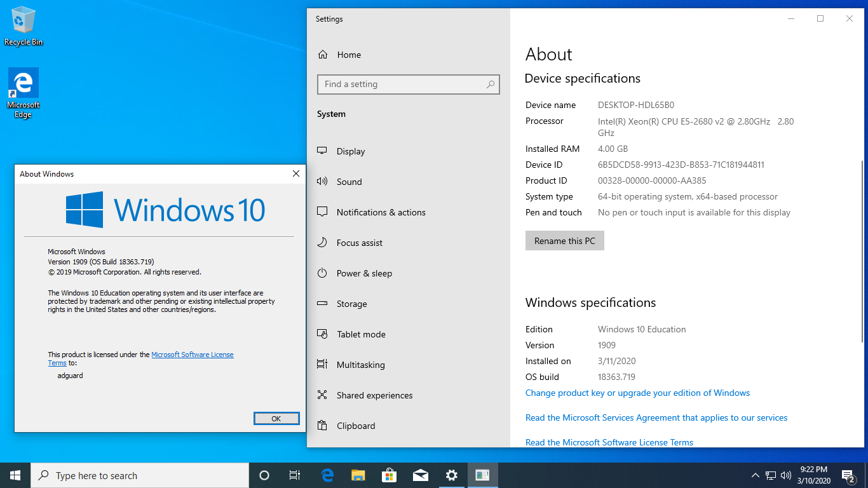Click the Settings gear on taskbar
The image size is (868, 488).
451,475
